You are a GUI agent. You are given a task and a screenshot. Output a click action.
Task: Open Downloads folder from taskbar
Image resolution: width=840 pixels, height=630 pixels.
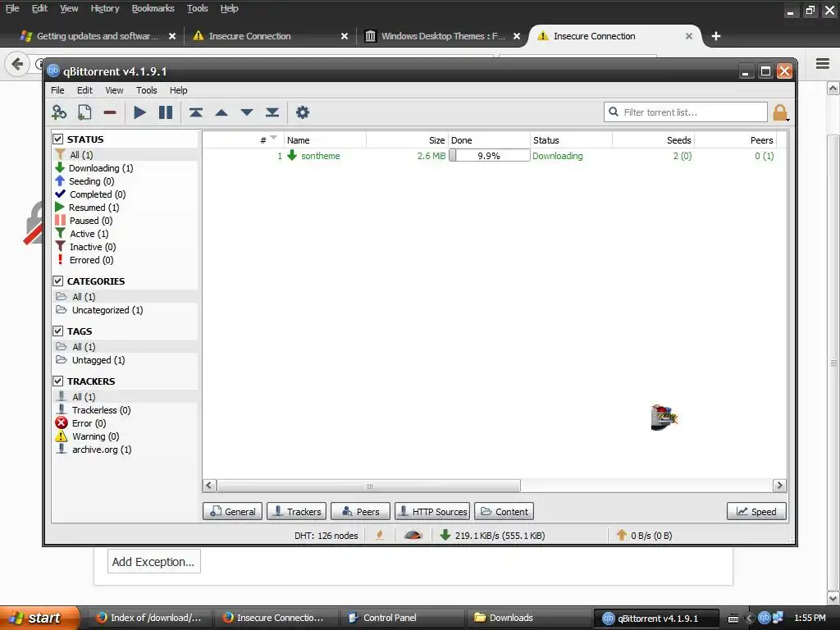tap(529, 618)
